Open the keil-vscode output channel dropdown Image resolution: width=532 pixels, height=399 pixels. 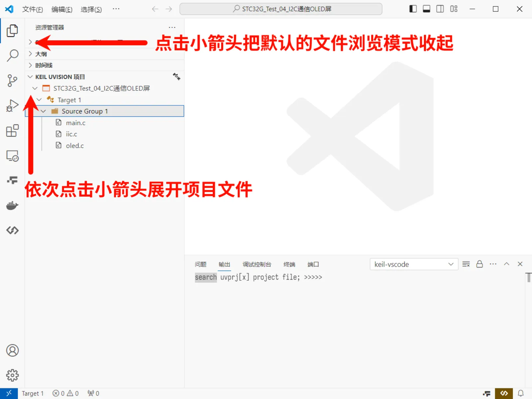tap(414, 264)
